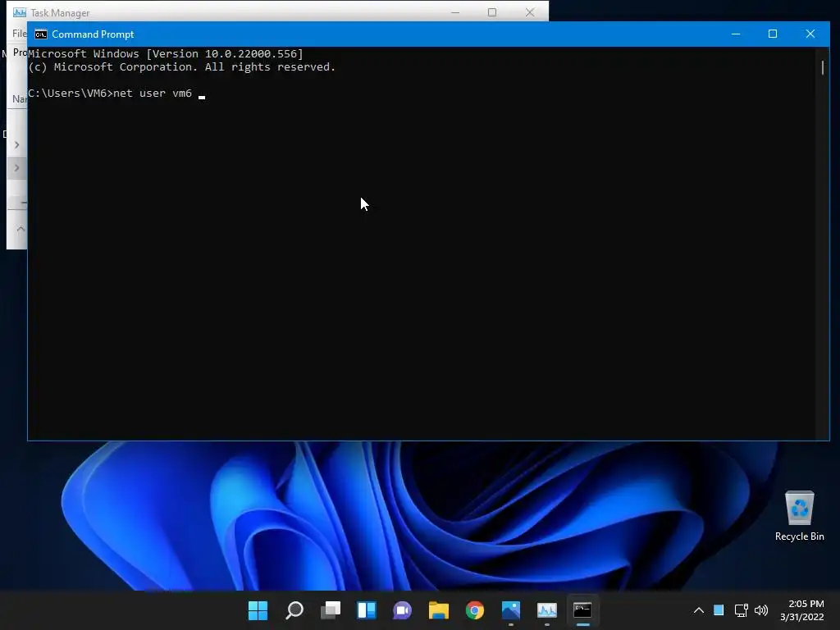
Task: Click Command Prompt title bar icon
Action: point(41,34)
